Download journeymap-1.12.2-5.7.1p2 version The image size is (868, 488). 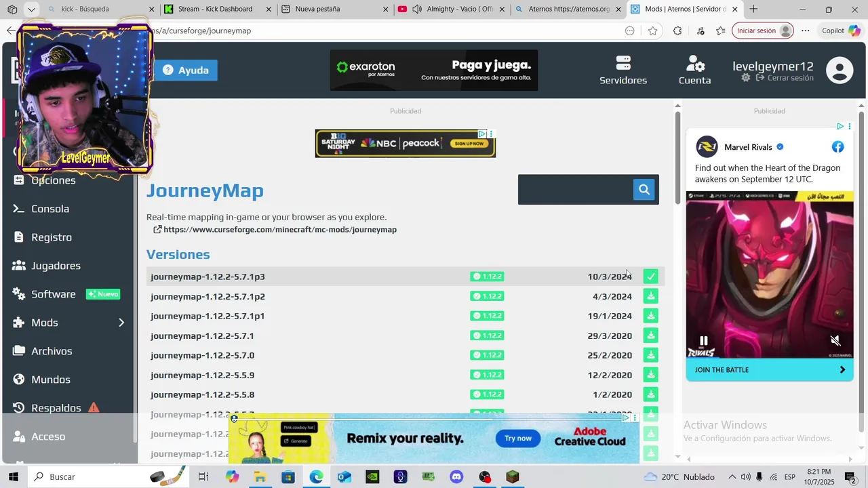[651, 296]
